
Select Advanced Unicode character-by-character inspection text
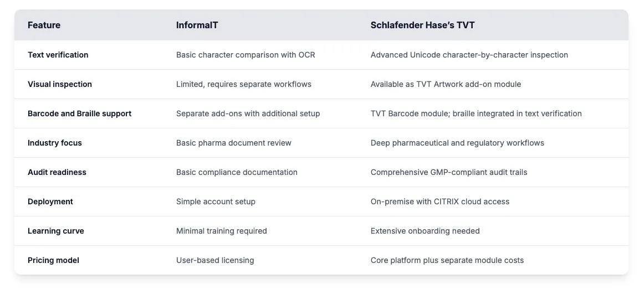pyautogui.click(x=469, y=55)
